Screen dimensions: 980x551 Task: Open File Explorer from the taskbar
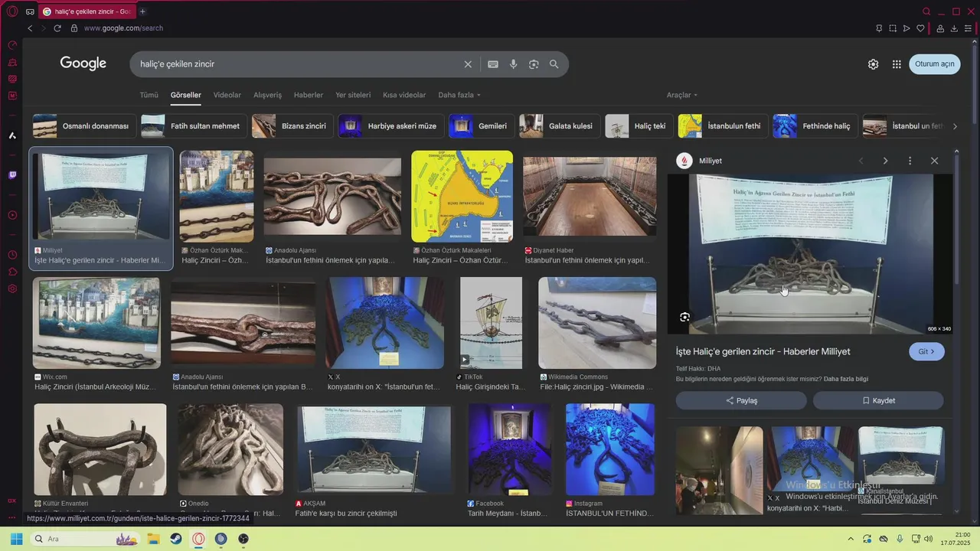click(x=153, y=539)
